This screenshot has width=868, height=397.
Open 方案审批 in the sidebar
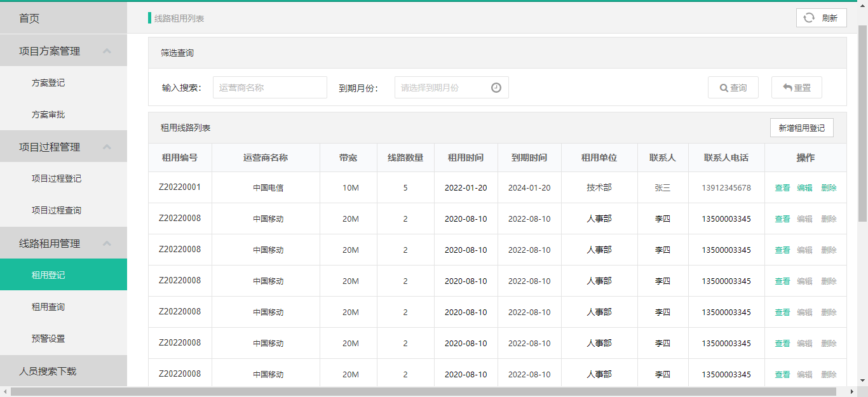(x=64, y=114)
